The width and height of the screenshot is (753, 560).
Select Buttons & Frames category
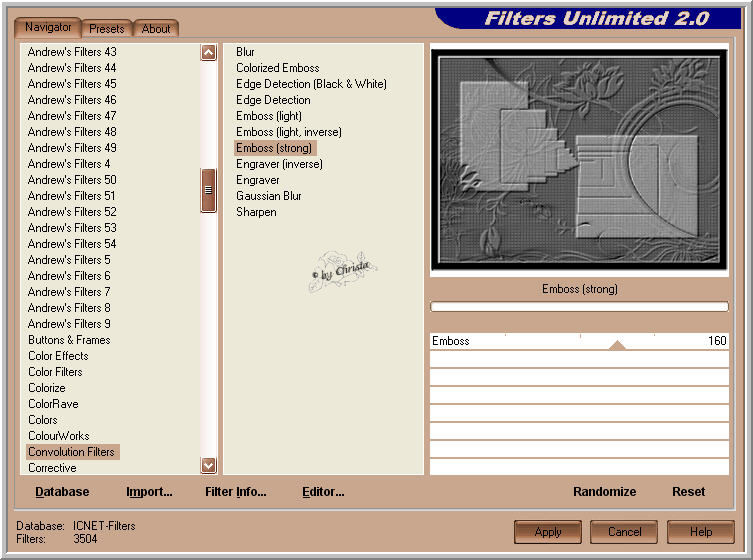[x=69, y=340]
